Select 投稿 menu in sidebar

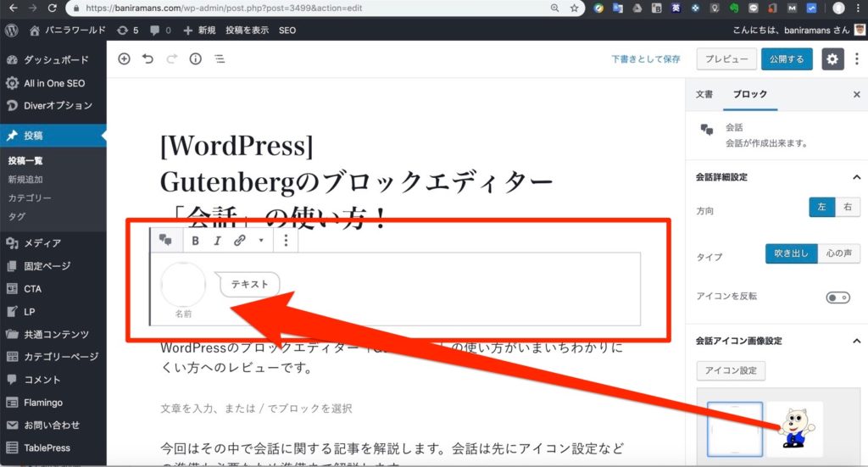(53, 136)
